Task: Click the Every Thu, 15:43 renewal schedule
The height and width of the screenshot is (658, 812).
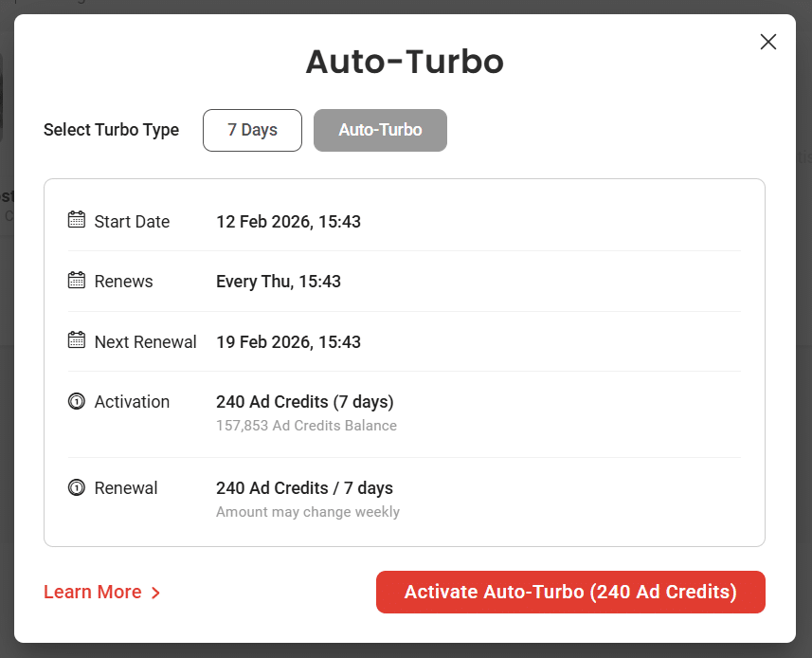Action: click(279, 282)
